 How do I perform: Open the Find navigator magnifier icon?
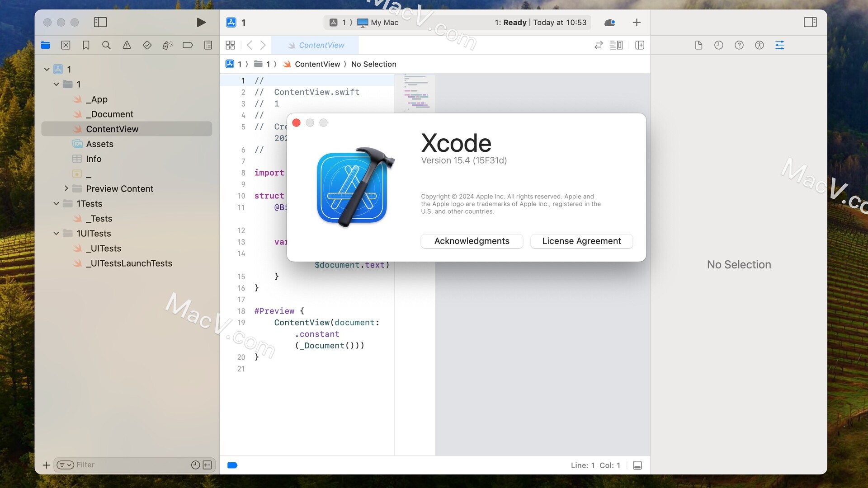[106, 45]
